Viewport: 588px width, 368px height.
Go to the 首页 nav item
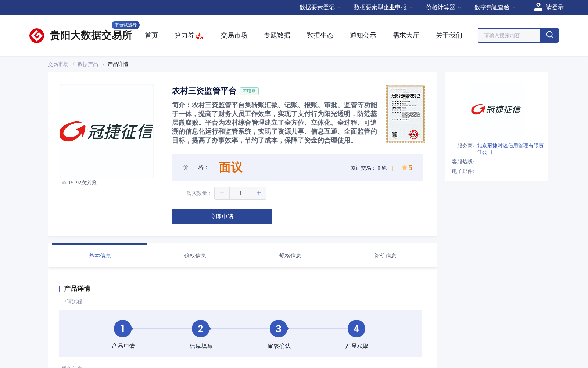tap(151, 35)
